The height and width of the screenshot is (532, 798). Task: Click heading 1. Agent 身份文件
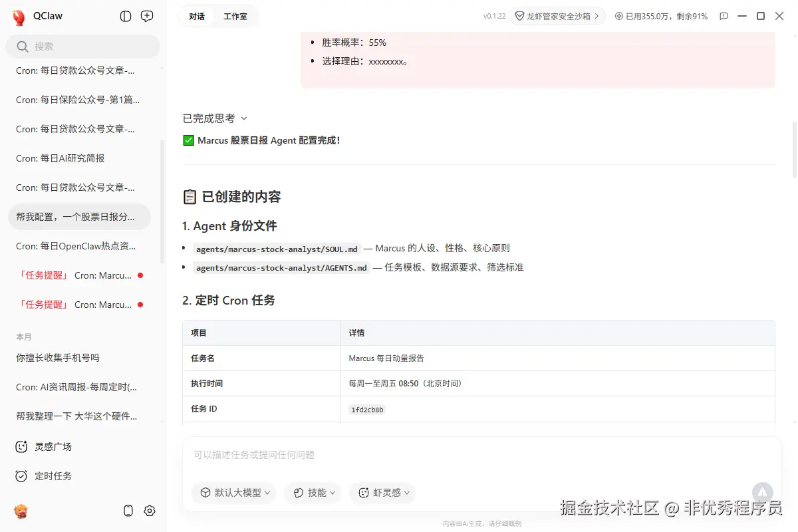point(229,226)
